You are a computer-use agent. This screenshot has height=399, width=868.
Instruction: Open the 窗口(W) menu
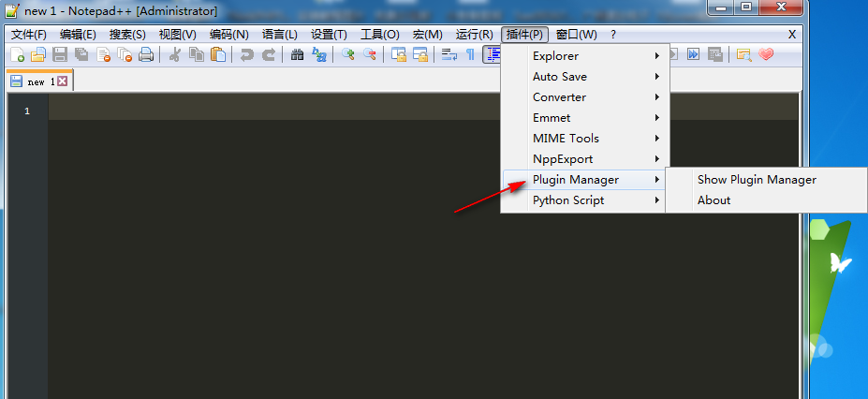click(x=576, y=35)
